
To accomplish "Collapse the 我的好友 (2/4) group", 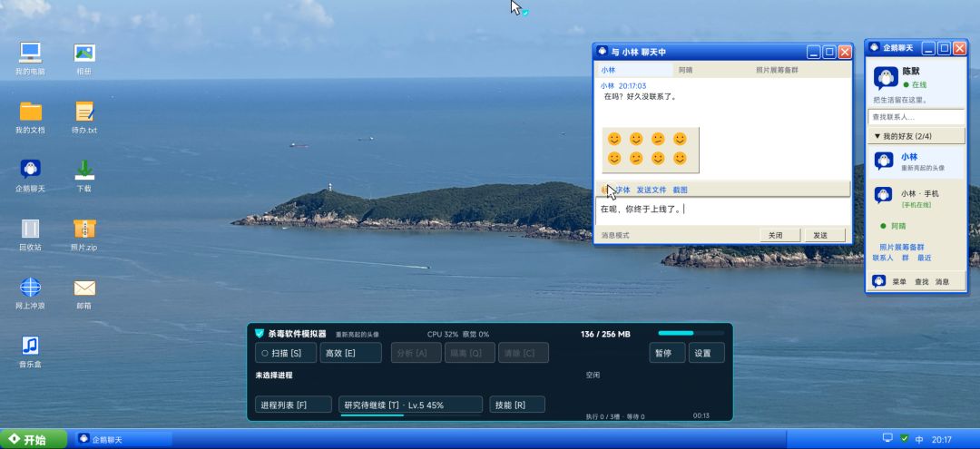I will point(916,135).
